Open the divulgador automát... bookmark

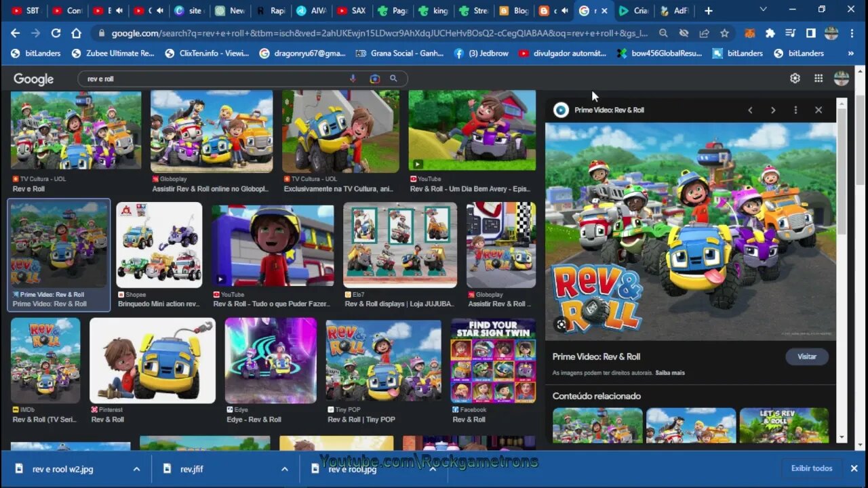coord(563,53)
